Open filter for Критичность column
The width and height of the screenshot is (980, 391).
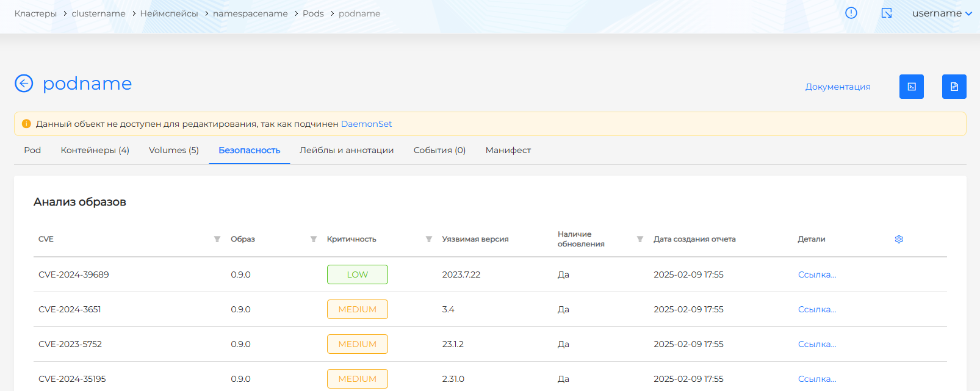[428, 239]
